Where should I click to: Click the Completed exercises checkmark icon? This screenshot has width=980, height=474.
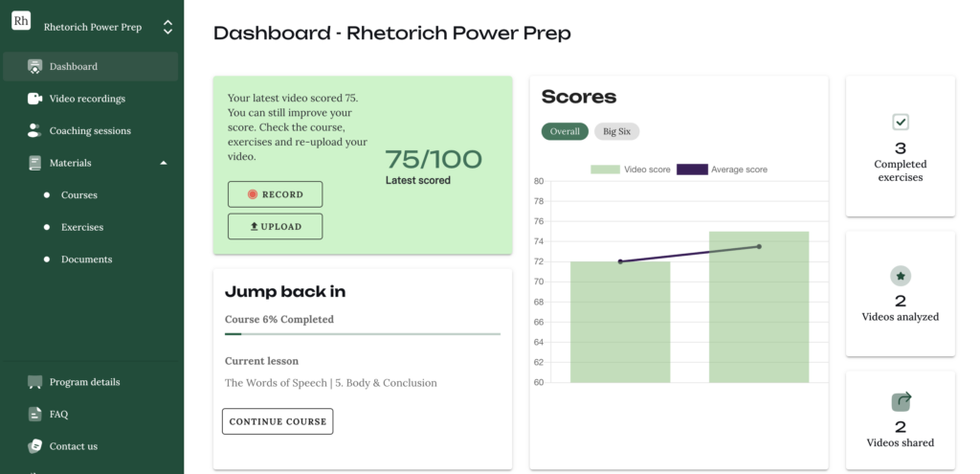[901, 122]
